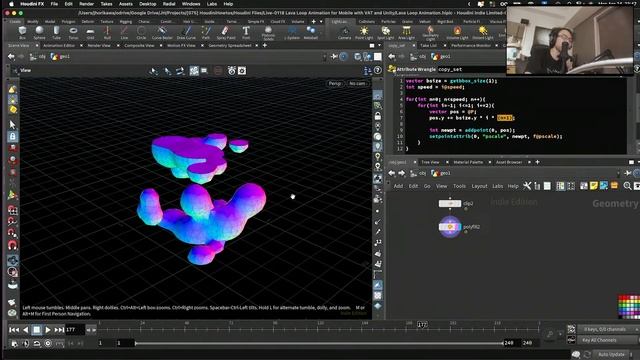Select the Box shelf tool
This screenshot has width=640, height=360.
point(22,32)
